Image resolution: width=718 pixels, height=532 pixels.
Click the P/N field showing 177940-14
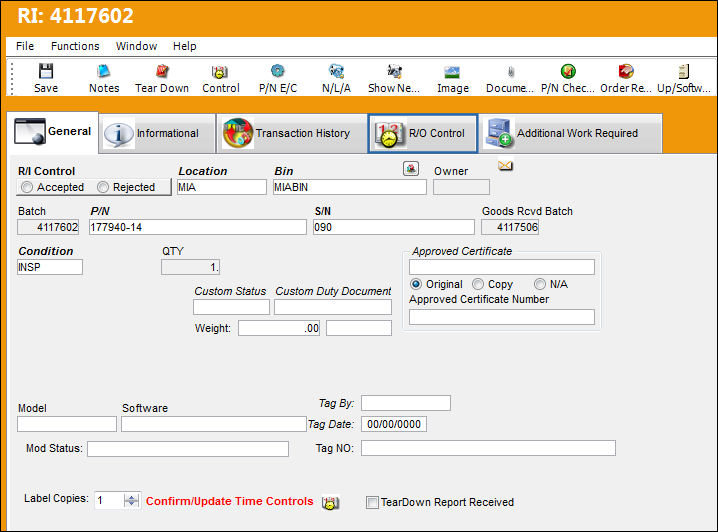tap(198, 227)
